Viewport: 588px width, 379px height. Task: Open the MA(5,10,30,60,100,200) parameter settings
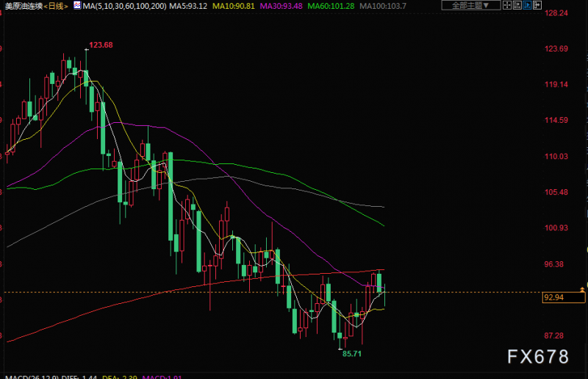point(124,6)
